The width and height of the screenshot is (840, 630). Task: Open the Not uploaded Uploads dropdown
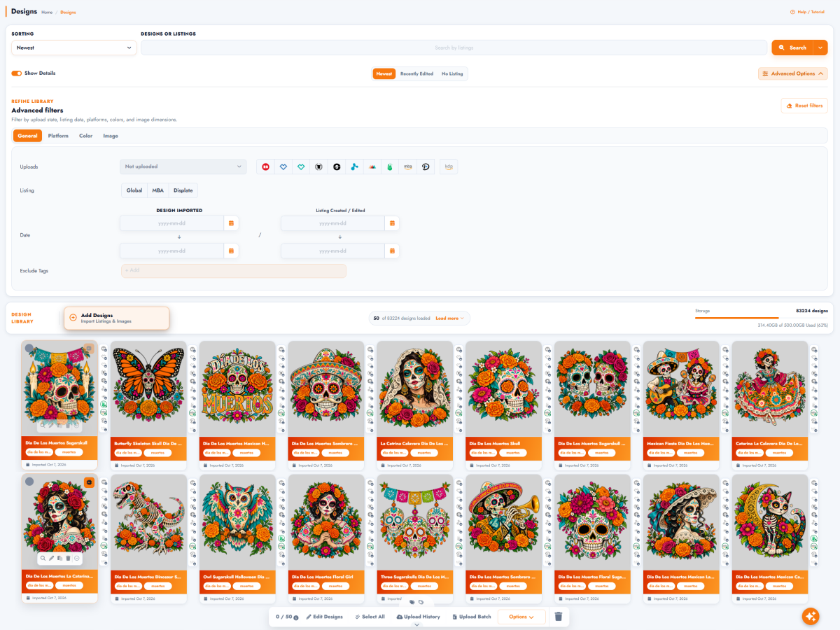183,167
